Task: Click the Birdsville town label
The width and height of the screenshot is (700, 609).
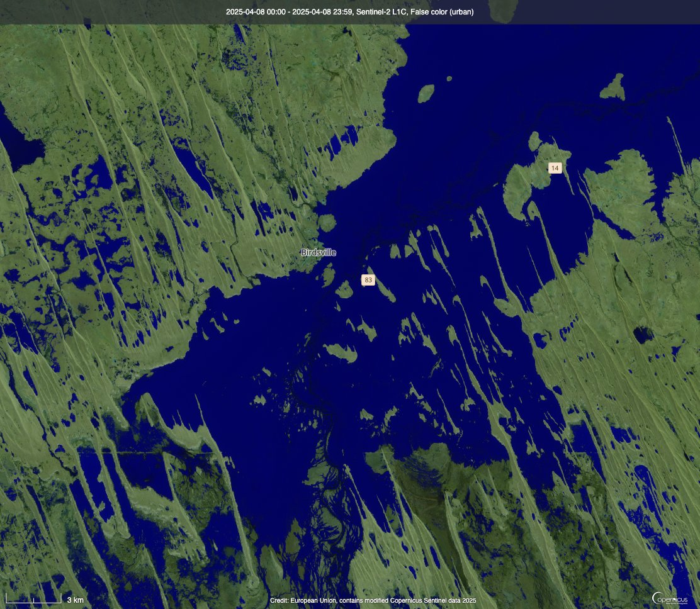Action: pyautogui.click(x=319, y=252)
